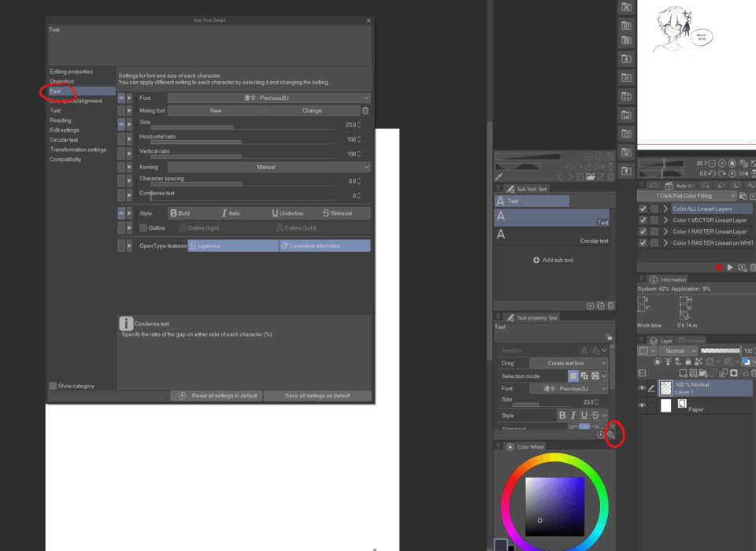Click the open folder icon above Sub Tool panel
Image resolution: width=756 pixels, height=551 pixels.
coord(590,177)
